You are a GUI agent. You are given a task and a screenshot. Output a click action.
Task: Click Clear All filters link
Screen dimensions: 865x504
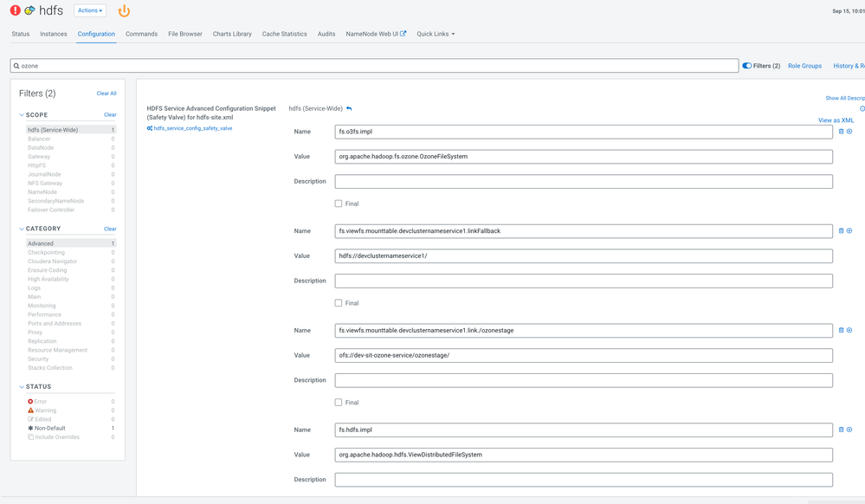(107, 94)
